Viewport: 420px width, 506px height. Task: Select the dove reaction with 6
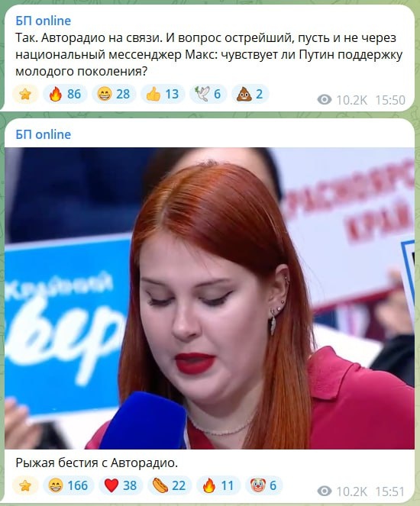click(208, 94)
